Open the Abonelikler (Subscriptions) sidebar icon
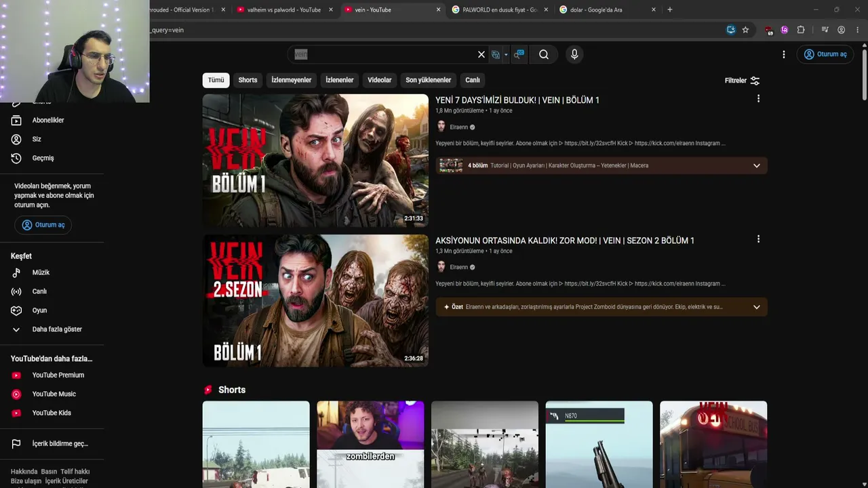Viewport: 868px width, 488px height. pyautogui.click(x=16, y=120)
